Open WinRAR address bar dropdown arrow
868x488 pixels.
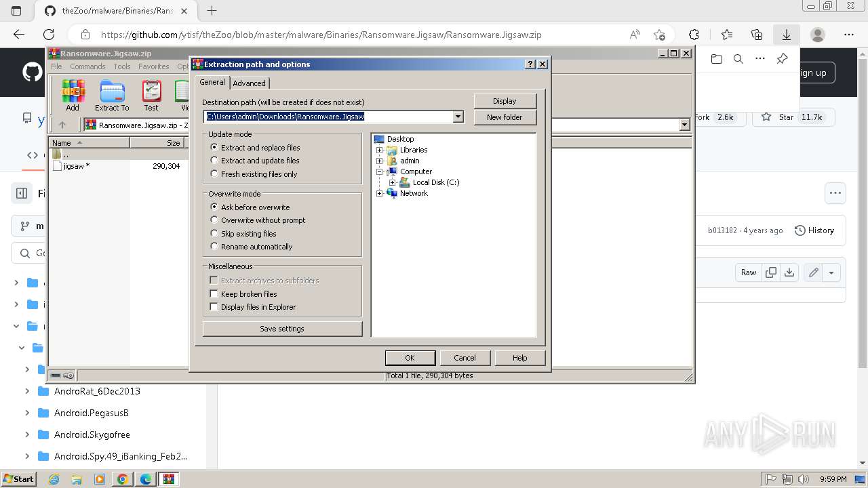point(684,125)
